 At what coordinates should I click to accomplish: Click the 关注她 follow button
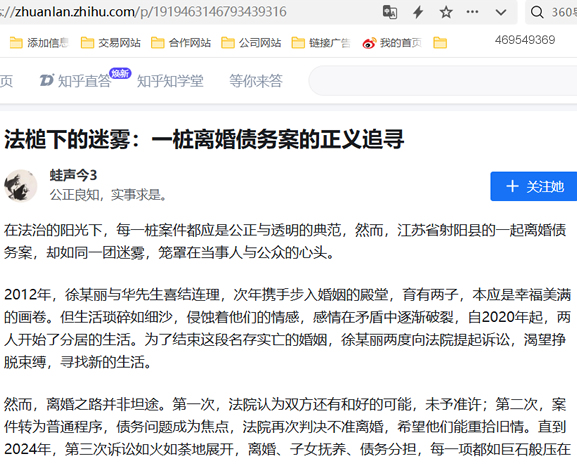tap(534, 186)
